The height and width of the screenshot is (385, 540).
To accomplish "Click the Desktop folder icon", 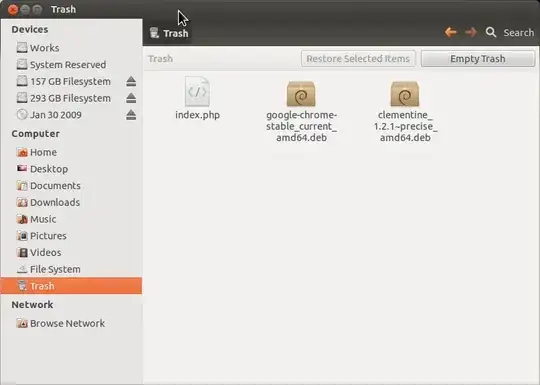I will (22, 169).
